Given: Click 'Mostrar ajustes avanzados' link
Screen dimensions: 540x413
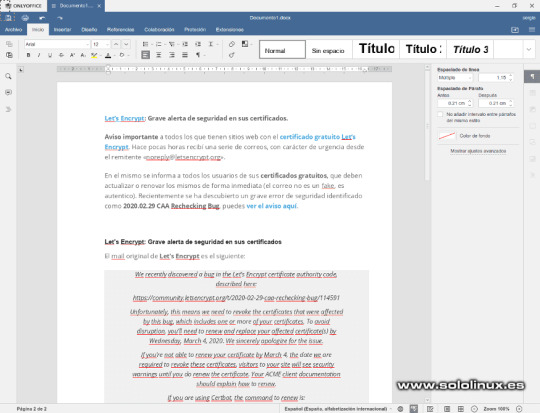Looking at the screenshot, I should pos(478,151).
